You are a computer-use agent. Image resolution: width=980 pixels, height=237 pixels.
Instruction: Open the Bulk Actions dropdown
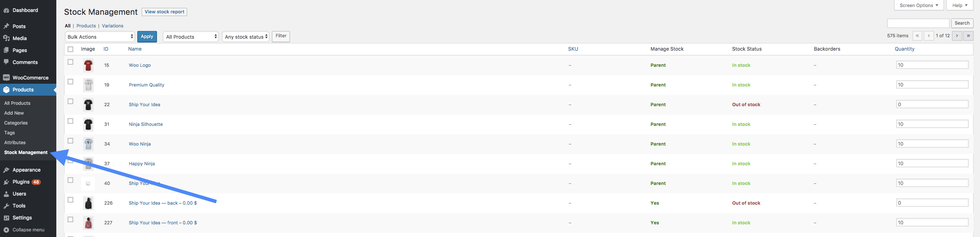point(100,37)
